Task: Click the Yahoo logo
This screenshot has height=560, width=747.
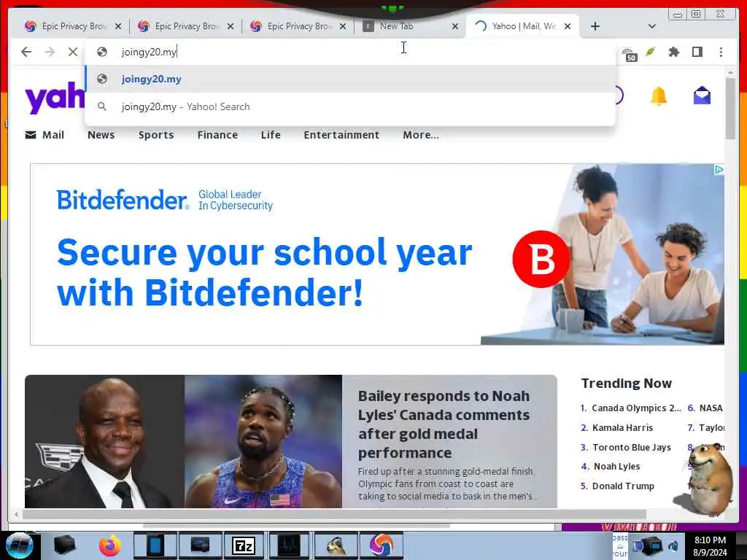Action: pos(54,97)
